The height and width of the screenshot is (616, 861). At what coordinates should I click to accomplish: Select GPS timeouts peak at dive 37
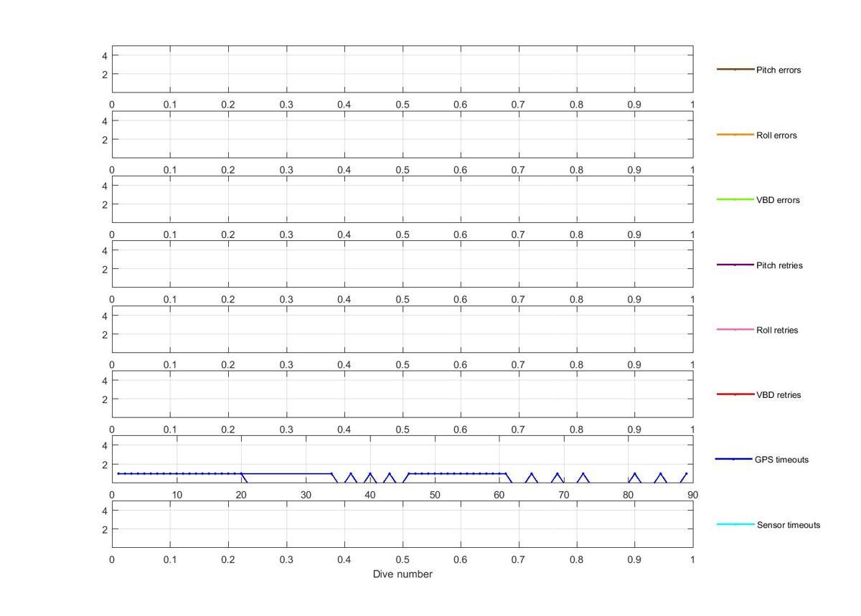coord(351,473)
